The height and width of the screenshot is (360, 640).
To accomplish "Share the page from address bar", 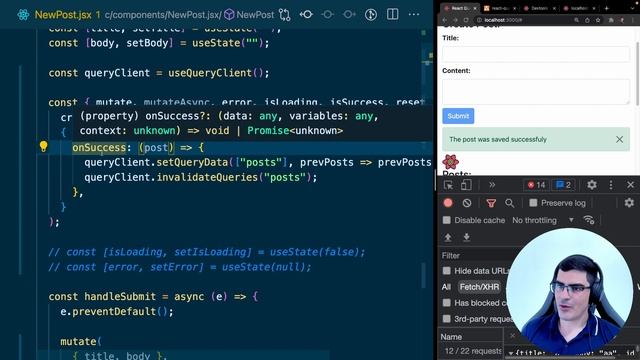I will pyautogui.click(x=587, y=20).
